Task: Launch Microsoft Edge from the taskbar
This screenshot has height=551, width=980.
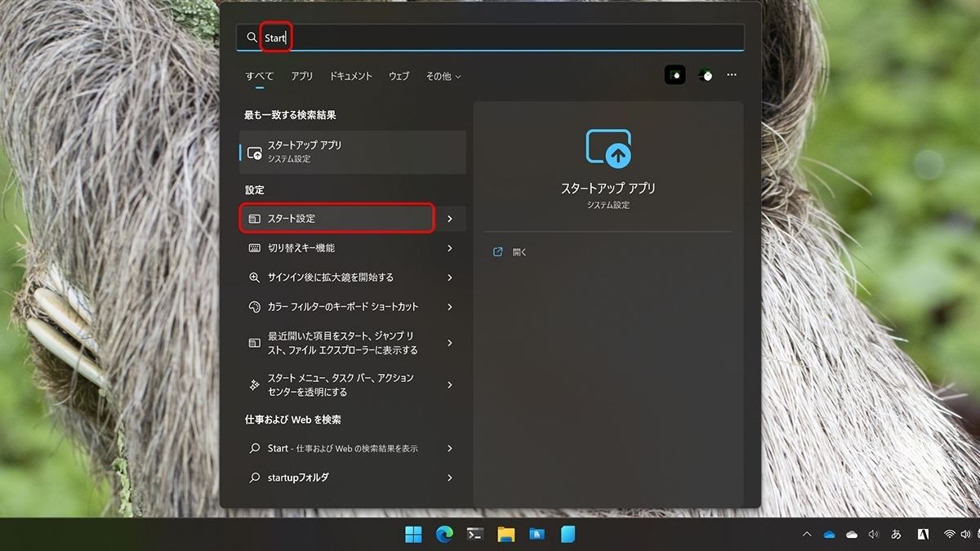Action: point(444,535)
